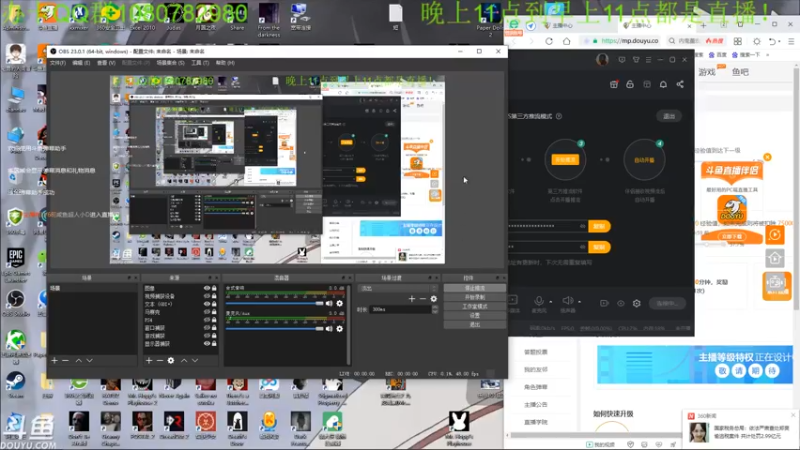Screen dimensions: 800x450
Task: Click the lock icon in Douyu companion toolbar
Action: [630, 84]
